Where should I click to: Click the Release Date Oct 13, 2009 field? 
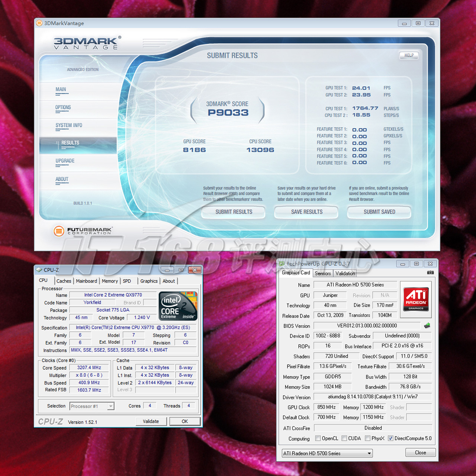331,315
